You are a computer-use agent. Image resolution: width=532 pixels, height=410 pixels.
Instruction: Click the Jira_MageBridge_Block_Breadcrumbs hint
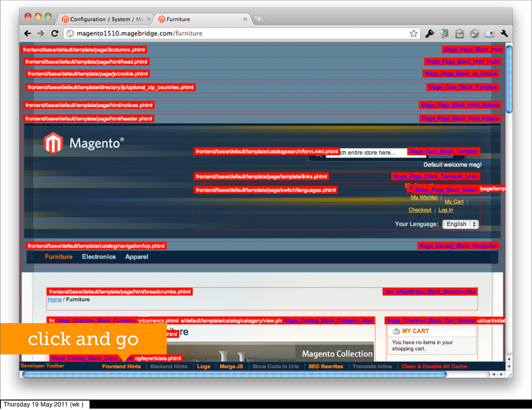pyautogui.click(x=430, y=292)
